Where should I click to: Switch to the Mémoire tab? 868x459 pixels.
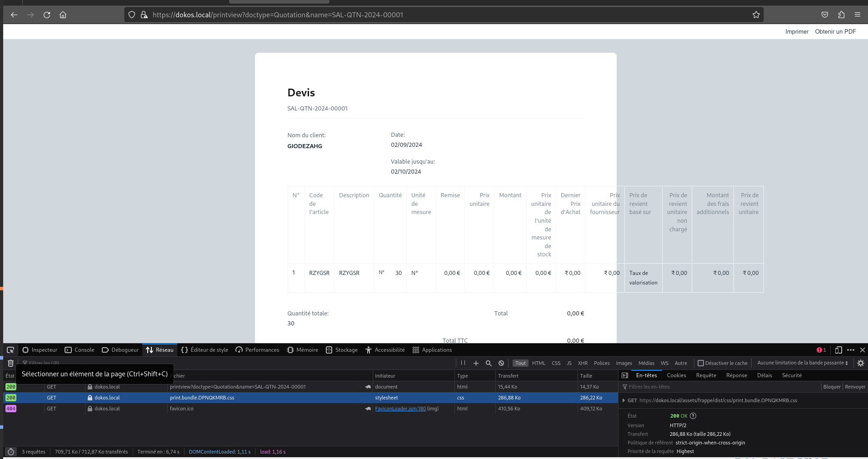pyautogui.click(x=303, y=350)
